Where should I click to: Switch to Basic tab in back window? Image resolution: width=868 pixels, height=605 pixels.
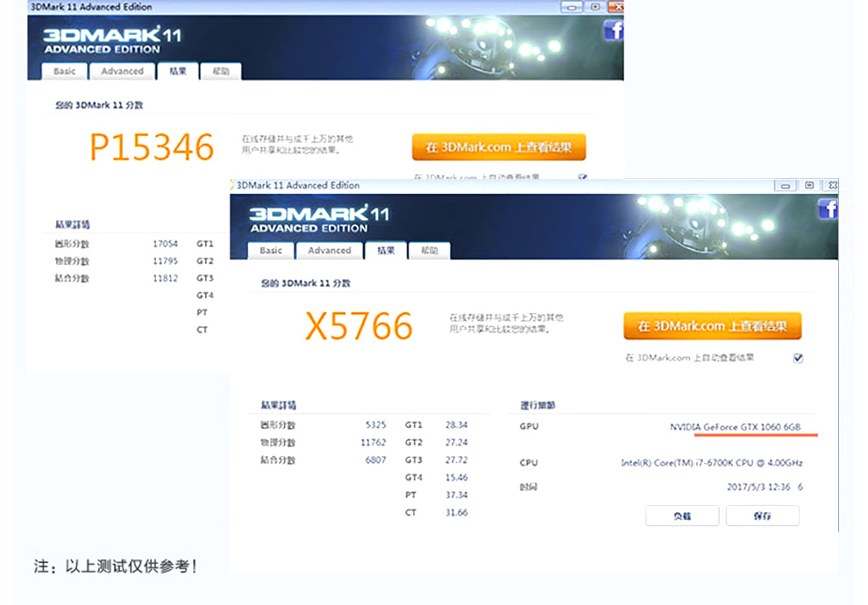[65, 71]
